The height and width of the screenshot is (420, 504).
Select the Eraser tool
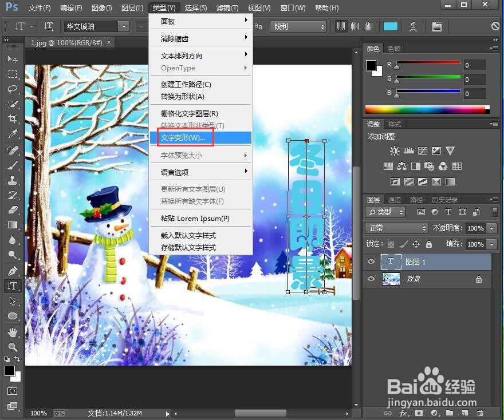(x=12, y=210)
